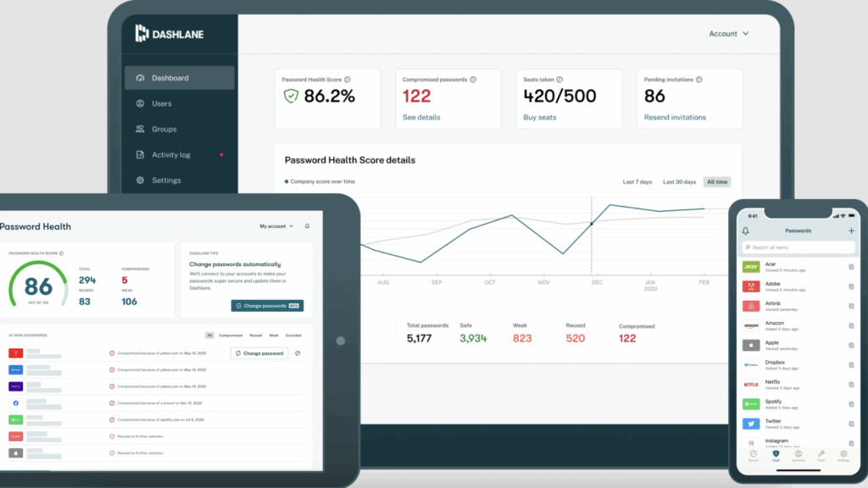
Task: Click the Users person icon
Action: pos(140,103)
